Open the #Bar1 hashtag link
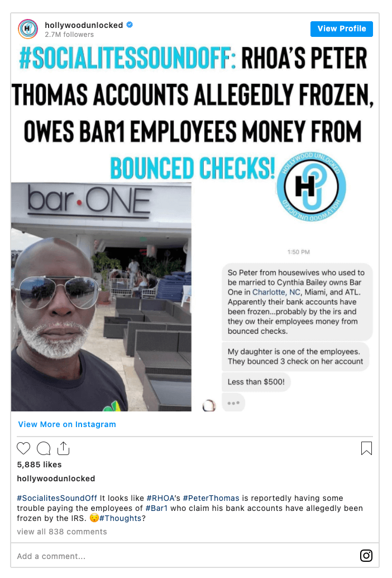This screenshot has height=578, width=392. [x=156, y=508]
